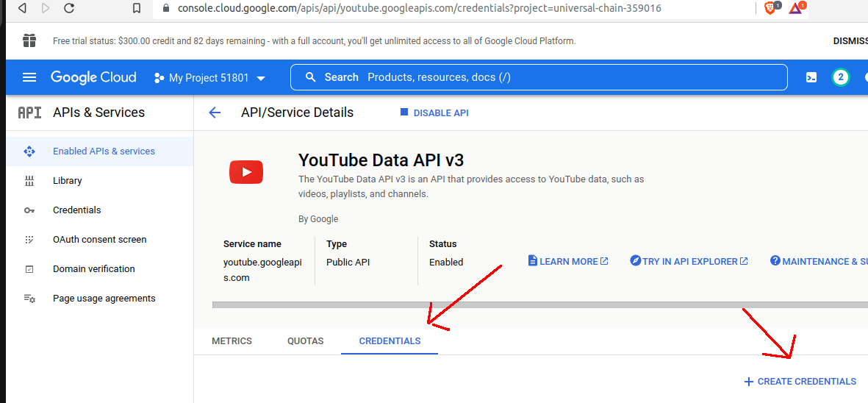Click the Enabled status value
Image resolution: width=868 pixels, height=403 pixels.
click(x=446, y=263)
